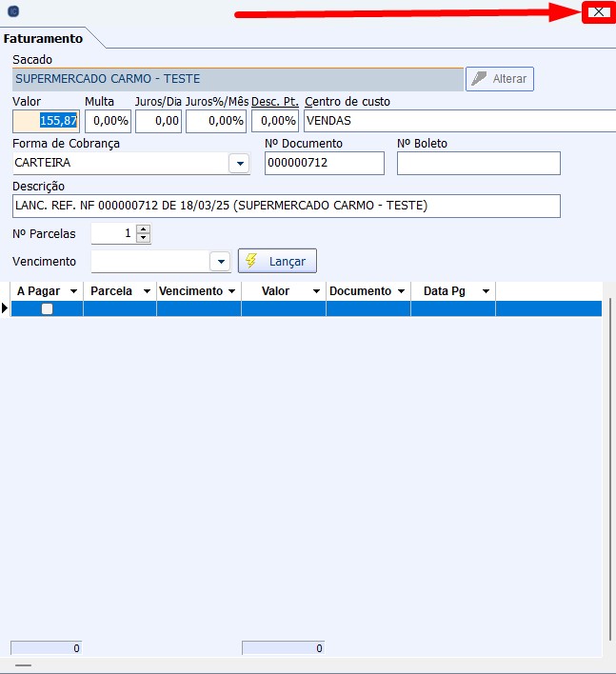Click the Nº Documento field
Viewport: 616px width, 674px height.
click(x=324, y=164)
